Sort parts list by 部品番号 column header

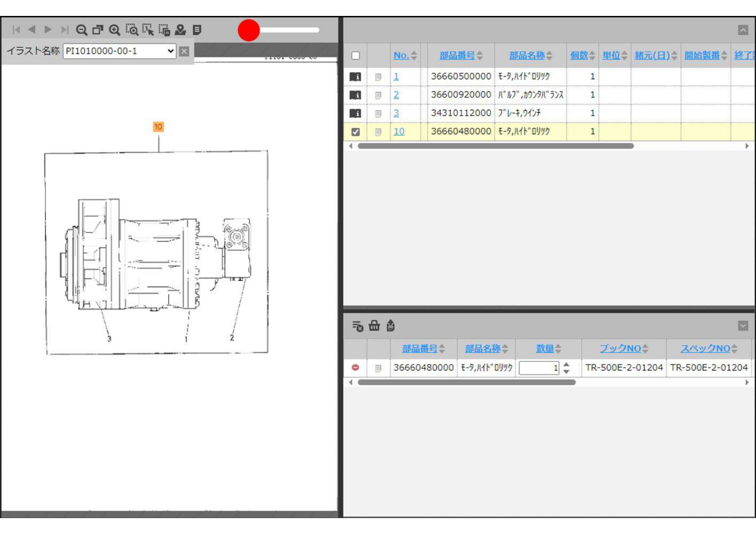[x=457, y=56]
